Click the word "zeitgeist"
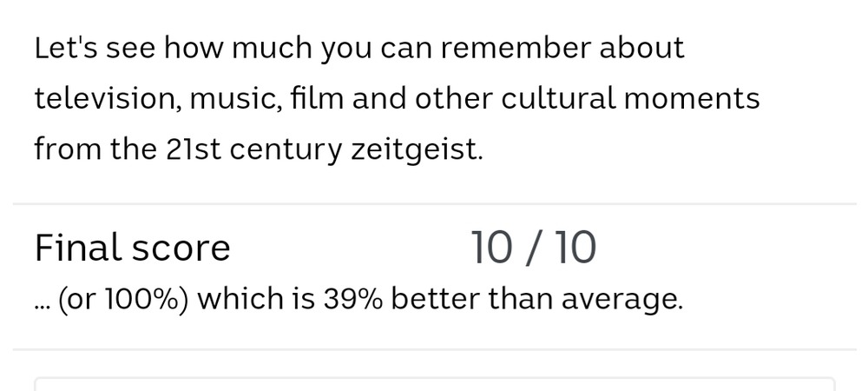The image size is (868, 391). 416,149
